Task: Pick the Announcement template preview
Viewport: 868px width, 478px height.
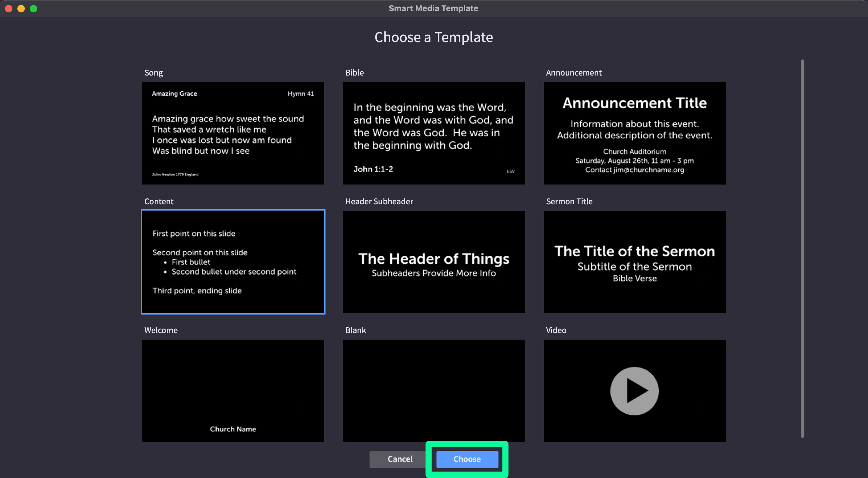Action: pyautogui.click(x=635, y=133)
